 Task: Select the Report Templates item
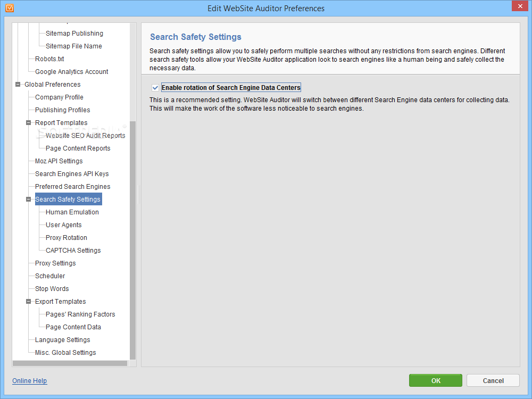pyautogui.click(x=61, y=123)
